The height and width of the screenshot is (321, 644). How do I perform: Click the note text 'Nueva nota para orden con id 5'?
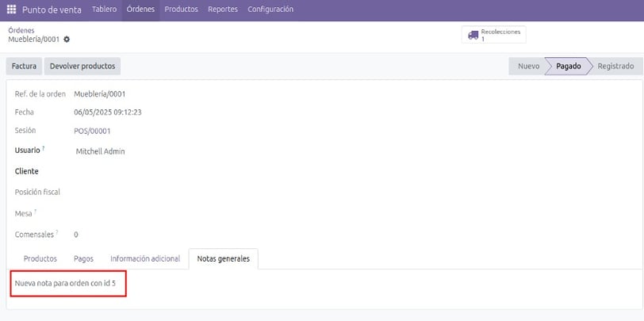65,283
